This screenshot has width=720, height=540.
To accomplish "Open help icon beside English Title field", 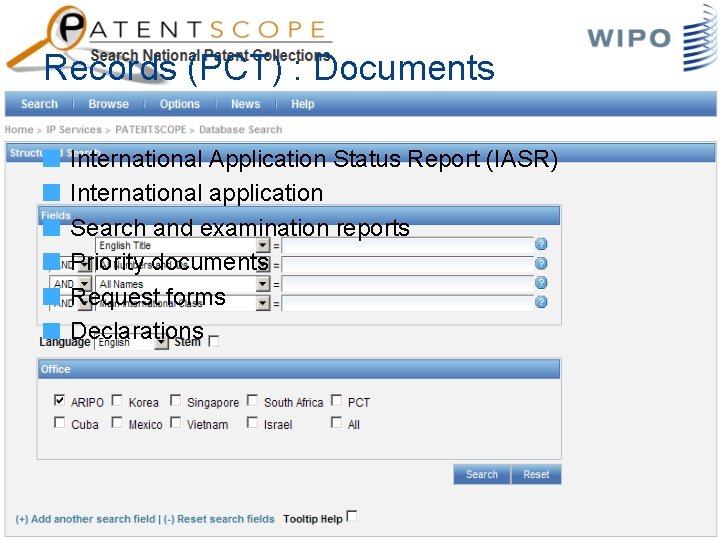I will (x=541, y=244).
